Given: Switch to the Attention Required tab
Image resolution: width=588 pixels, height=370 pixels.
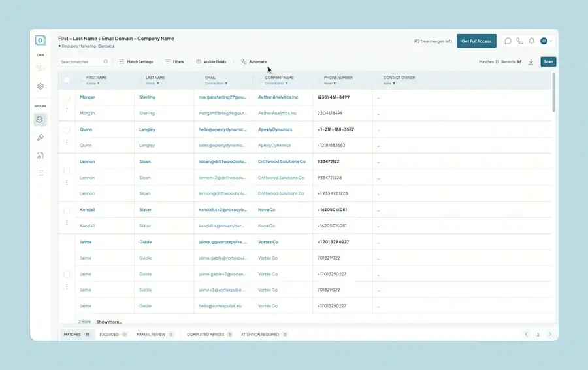Looking at the screenshot, I should coord(264,334).
